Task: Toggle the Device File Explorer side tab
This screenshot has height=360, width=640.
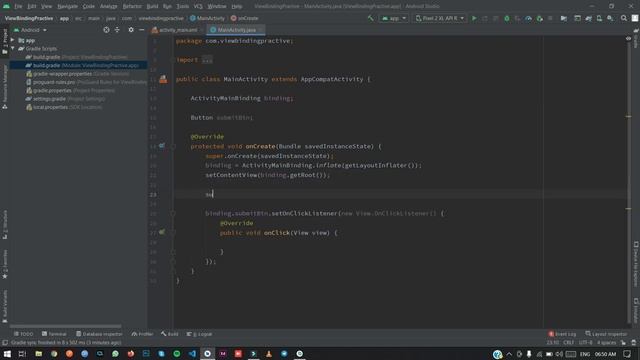Action: tap(636, 264)
